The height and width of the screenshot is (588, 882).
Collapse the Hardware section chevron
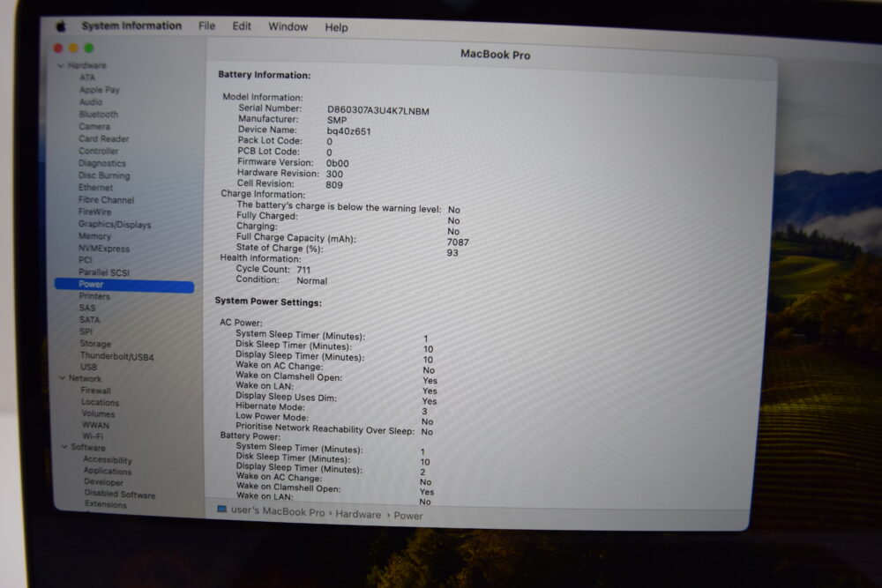(x=61, y=66)
